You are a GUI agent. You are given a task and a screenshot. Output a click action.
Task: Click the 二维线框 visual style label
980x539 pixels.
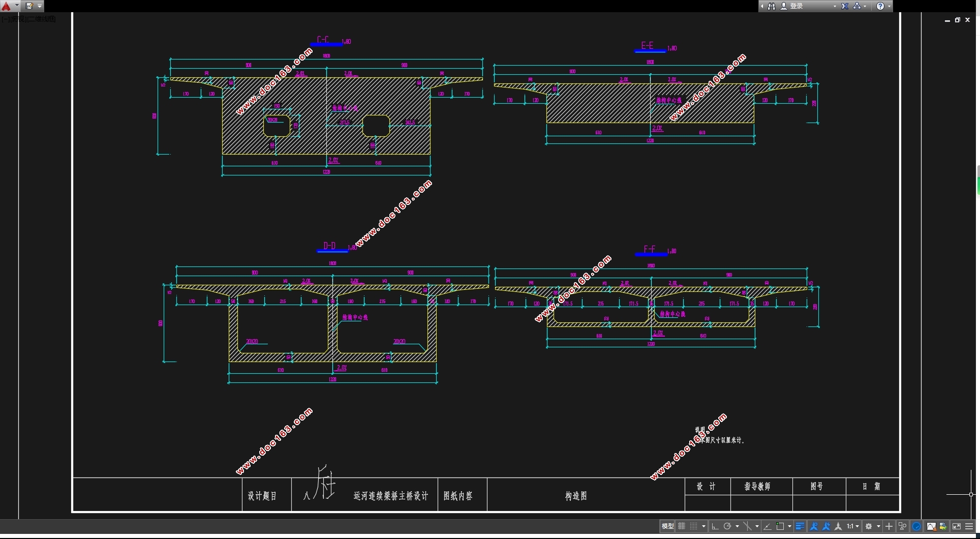tap(42, 19)
